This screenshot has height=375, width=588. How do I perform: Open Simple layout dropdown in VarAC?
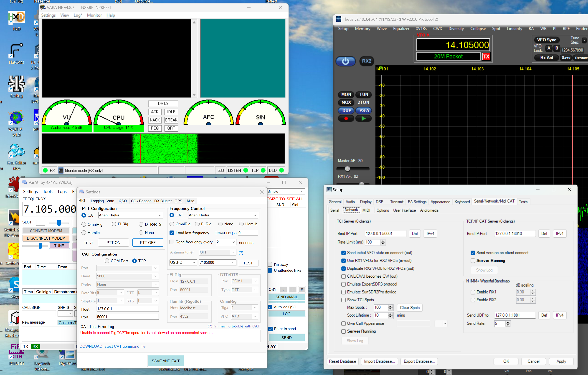pos(286,191)
